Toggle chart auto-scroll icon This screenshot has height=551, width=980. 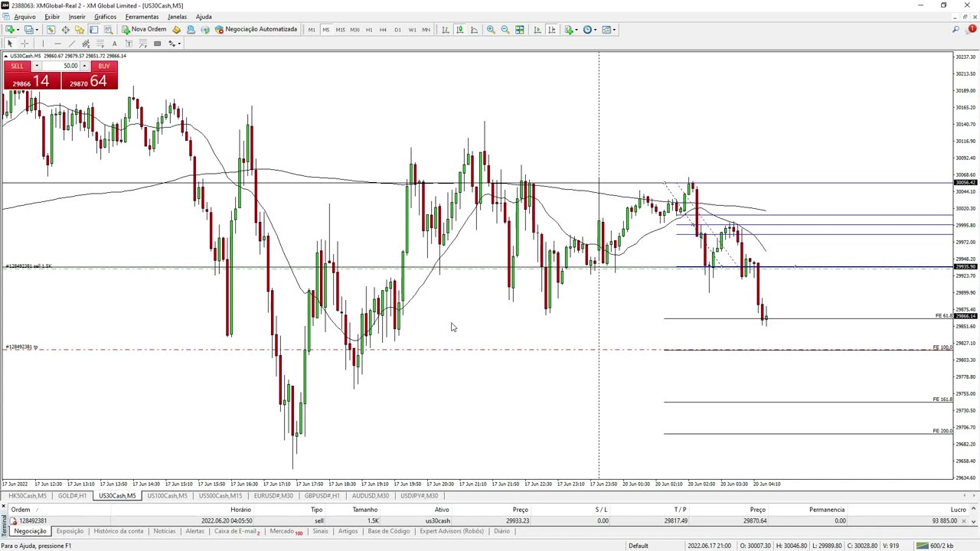[x=537, y=30]
